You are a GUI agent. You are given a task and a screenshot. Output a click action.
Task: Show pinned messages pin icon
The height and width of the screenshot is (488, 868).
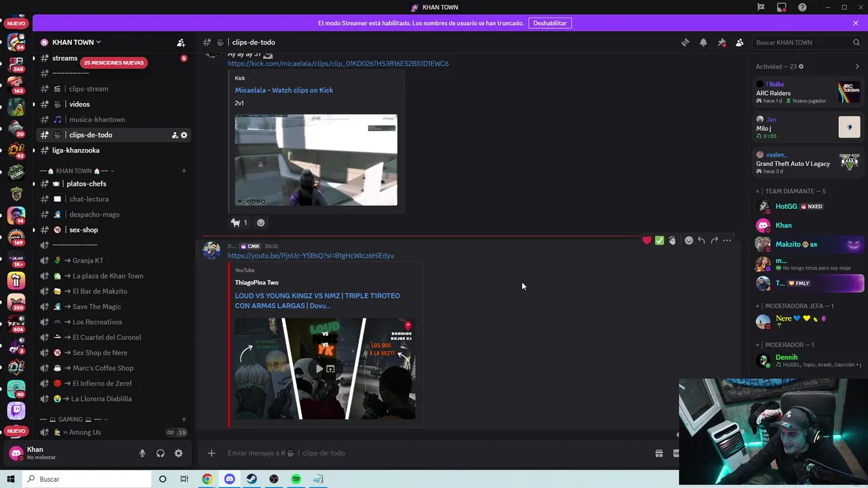coord(722,42)
